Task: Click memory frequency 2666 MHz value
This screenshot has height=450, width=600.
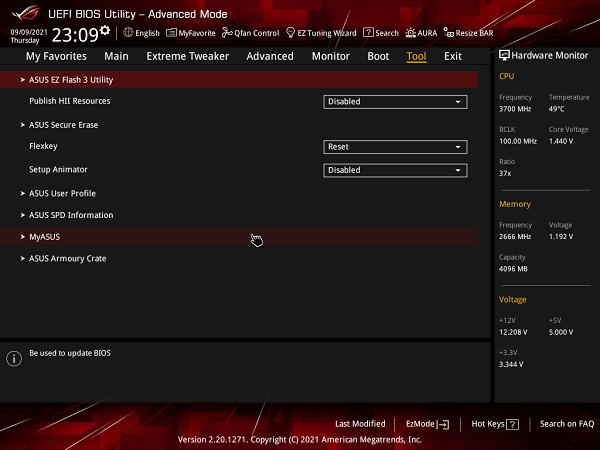Action: tap(515, 236)
